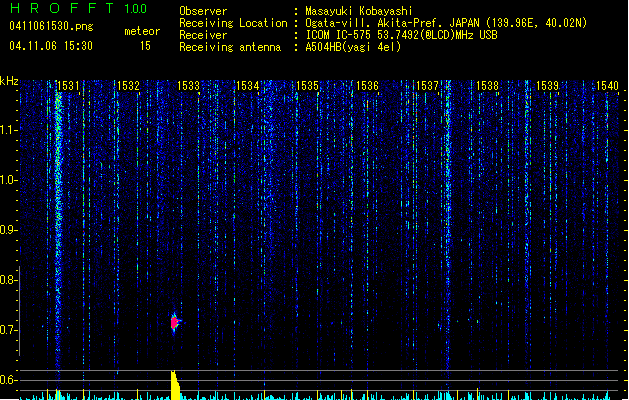
Task: Click the ICOM IC-575 53.7492 MHz USB text
Action: point(401,35)
